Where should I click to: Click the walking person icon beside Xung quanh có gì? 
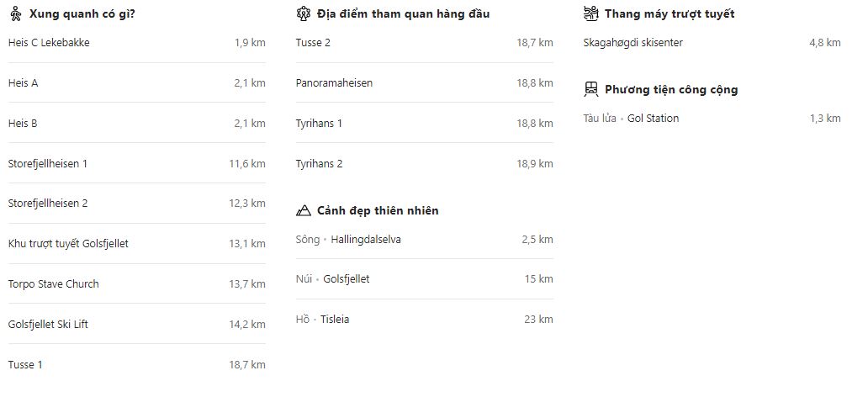coord(15,14)
